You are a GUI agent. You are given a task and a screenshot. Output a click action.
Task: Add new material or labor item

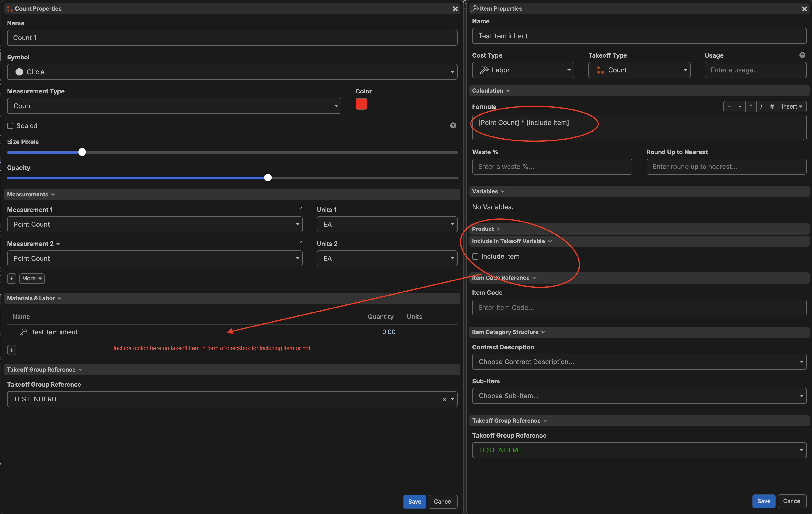click(x=11, y=350)
